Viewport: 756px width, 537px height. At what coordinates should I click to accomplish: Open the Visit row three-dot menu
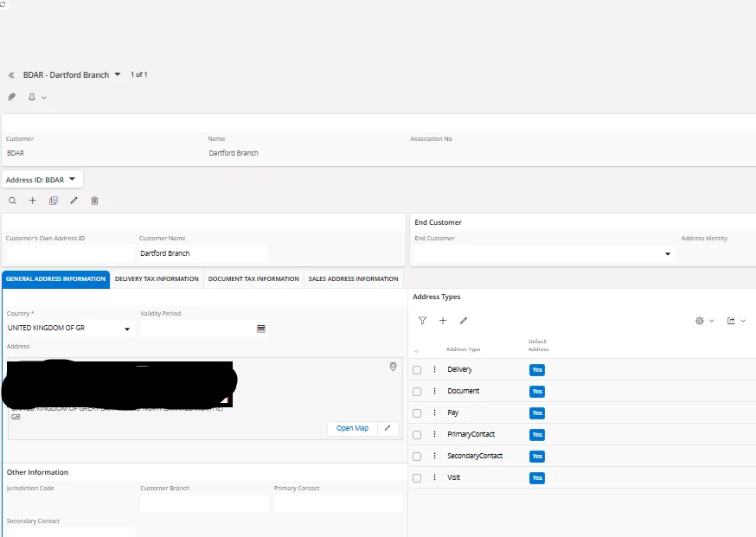[x=434, y=477]
